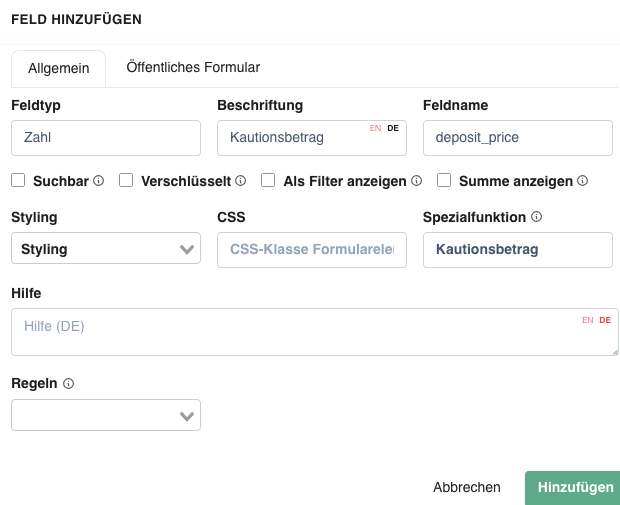The width and height of the screenshot is (620, 505).
Task: Click the Regeln label text
Action: [34, 383]
